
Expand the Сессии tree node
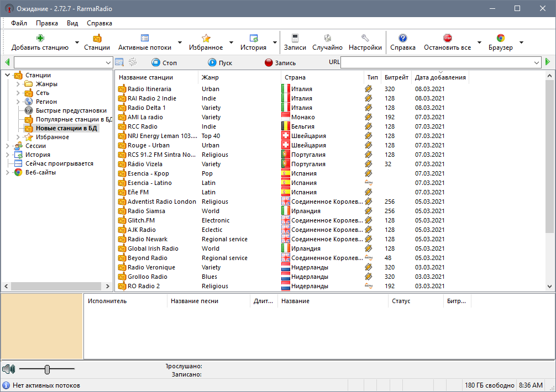7,146
